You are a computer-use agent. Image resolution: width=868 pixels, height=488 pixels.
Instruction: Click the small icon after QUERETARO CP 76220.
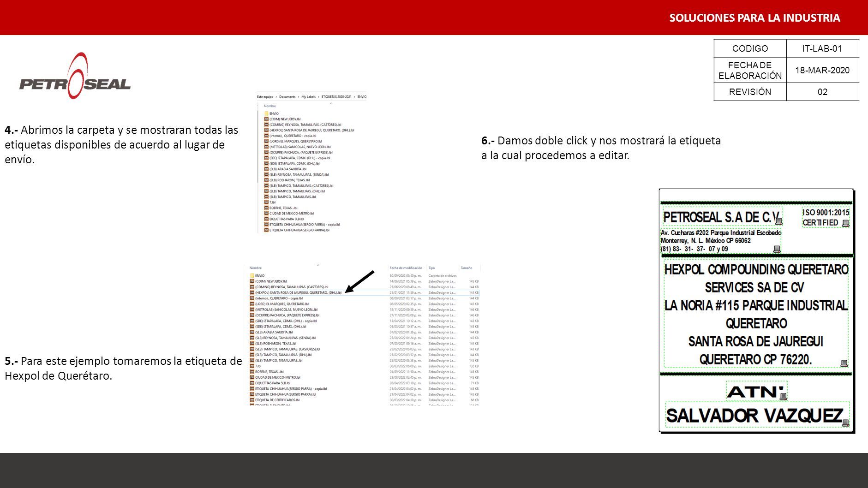pos(844,363)
